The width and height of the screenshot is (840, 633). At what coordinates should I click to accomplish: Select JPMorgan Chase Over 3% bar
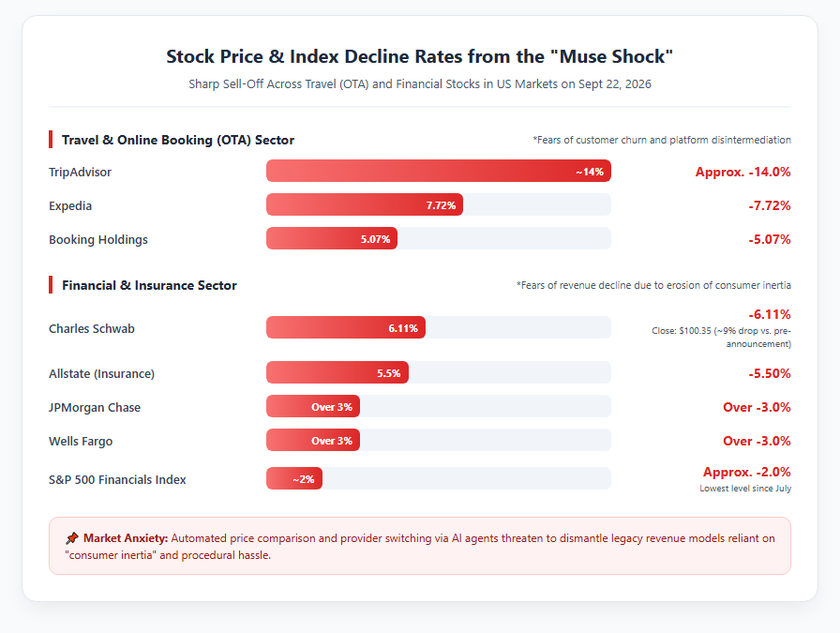(313, 406)
